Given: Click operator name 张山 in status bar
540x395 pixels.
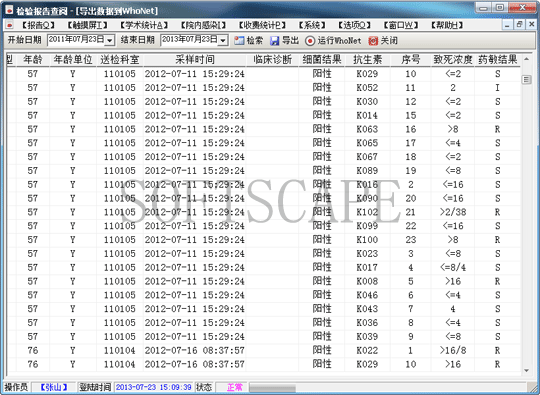Looking at the screenshot, I should pyautogui.click(x=54, y=387).
